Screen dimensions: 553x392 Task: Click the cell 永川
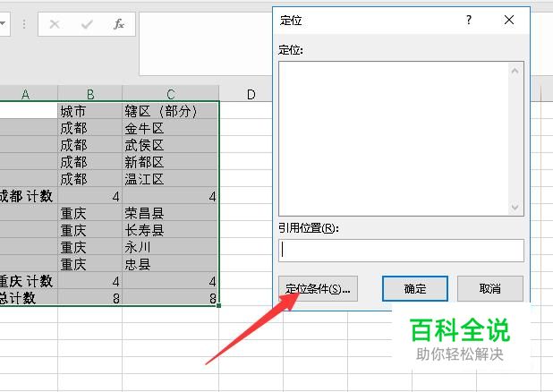pos(171,247)
